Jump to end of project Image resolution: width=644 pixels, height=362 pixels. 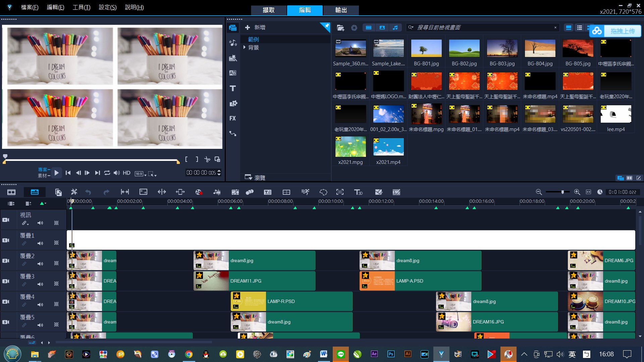tap(97, 173)
